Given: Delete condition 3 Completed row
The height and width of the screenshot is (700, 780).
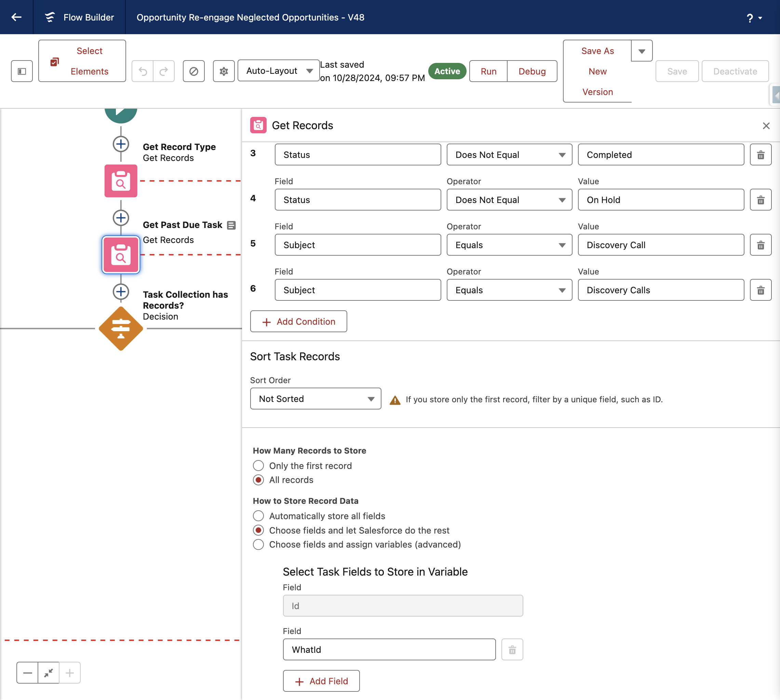Looking at the screenshot, I should [761, 154].
